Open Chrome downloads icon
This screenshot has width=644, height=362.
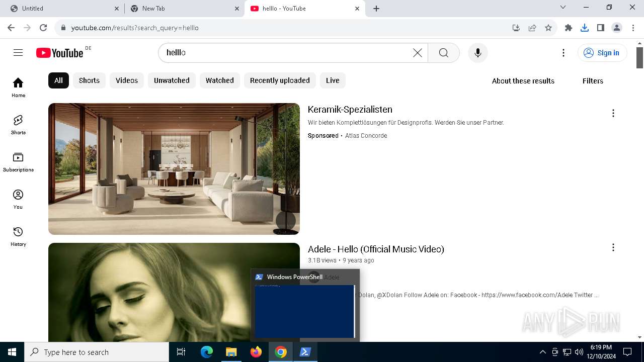point(585,28)
